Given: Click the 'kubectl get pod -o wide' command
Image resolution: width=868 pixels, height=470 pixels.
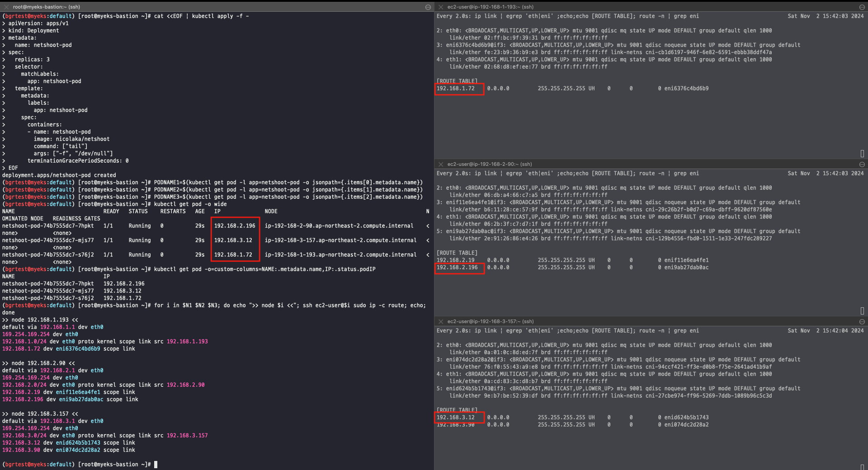Looking at the screenshot, I should (190, 204).
